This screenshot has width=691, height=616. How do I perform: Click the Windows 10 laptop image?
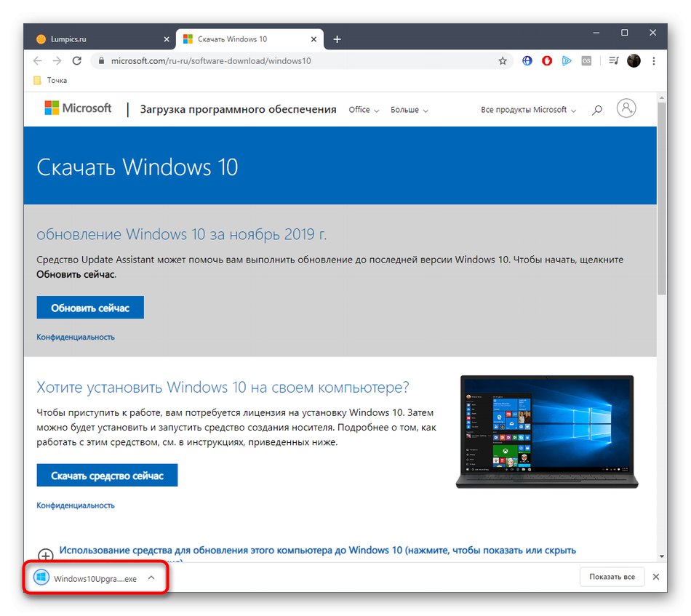(547, 431)
